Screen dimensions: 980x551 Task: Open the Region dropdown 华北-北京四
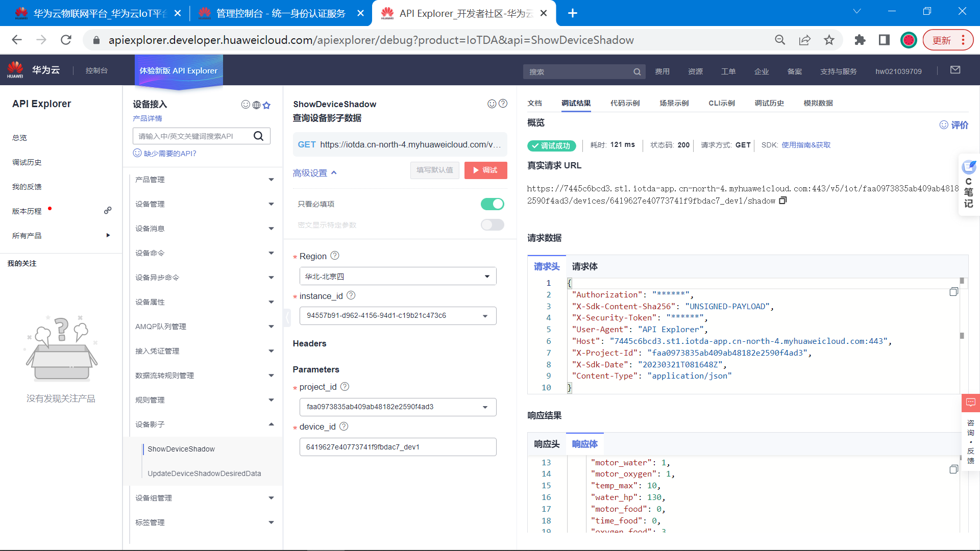tap(398, 277)
